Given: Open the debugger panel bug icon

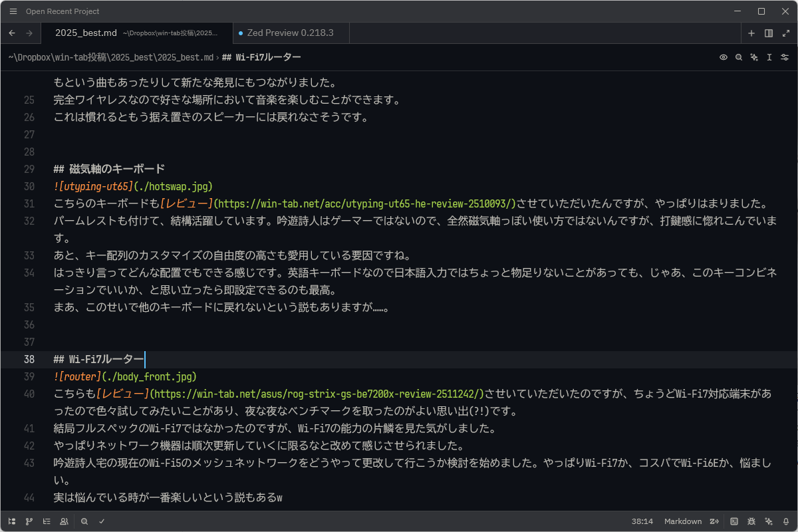Looking at the screenshot, I should pos(751,521).
